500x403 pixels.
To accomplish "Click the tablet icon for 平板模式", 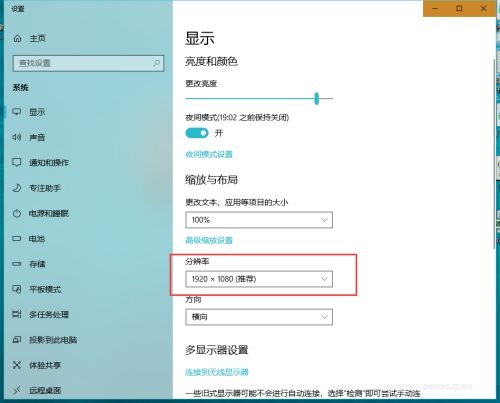I will [17, 289].
